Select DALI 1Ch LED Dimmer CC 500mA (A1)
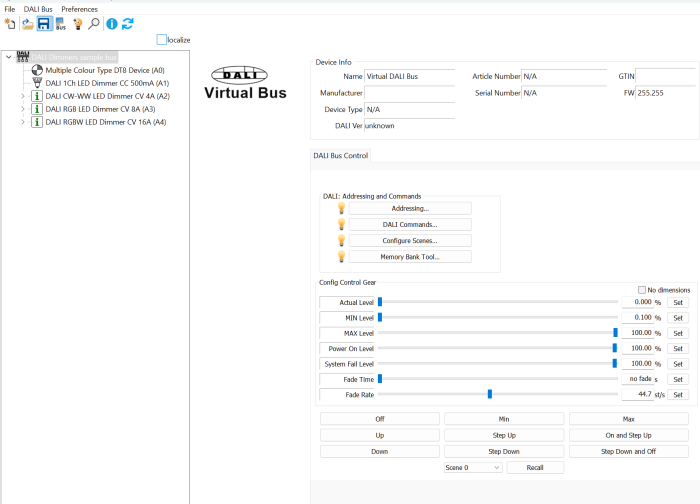This screenshot has width=700, height=504. pos(107,83)
